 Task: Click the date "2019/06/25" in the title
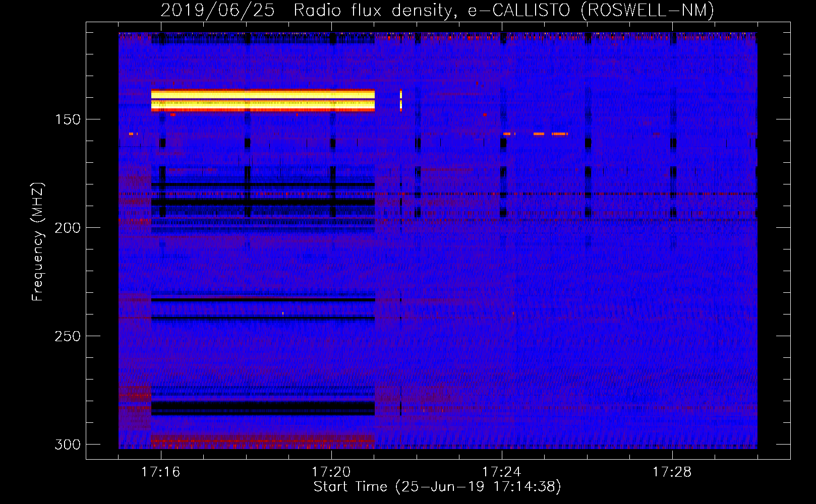pos(217,11)
